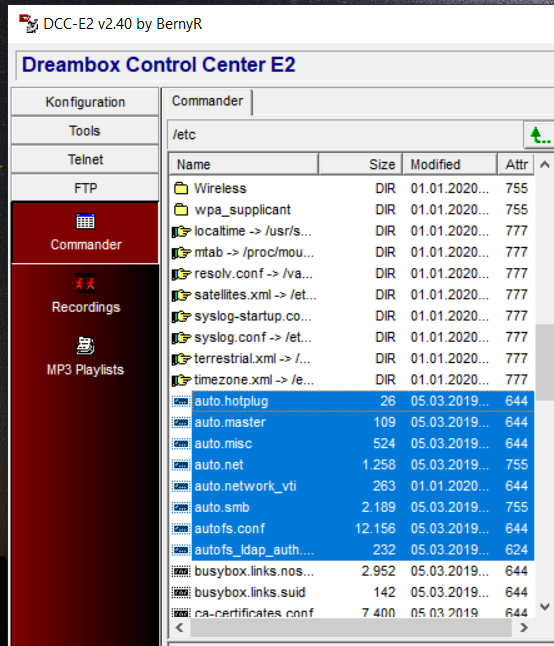Screen dimensions: 554x646
Task: Select the resolv.conf -> /va... entry
Action: [253, 274]
